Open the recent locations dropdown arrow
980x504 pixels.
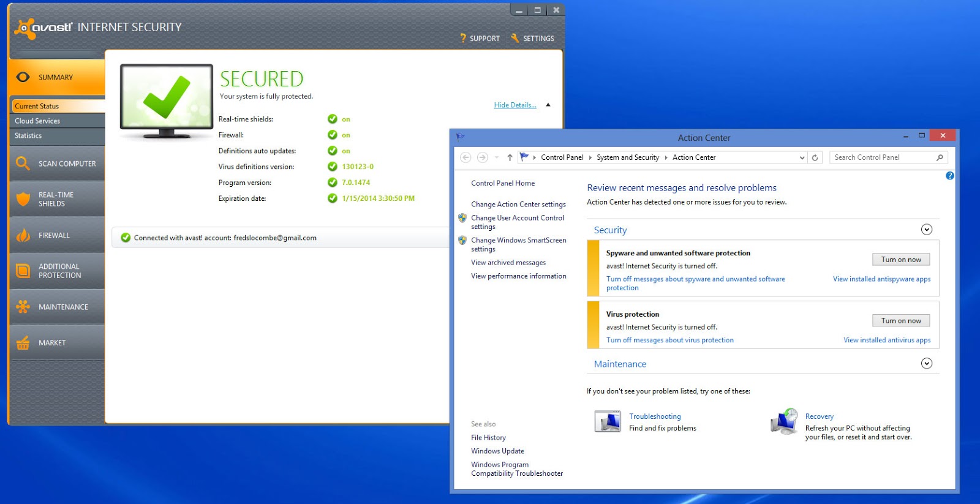(x=497, y=157)
